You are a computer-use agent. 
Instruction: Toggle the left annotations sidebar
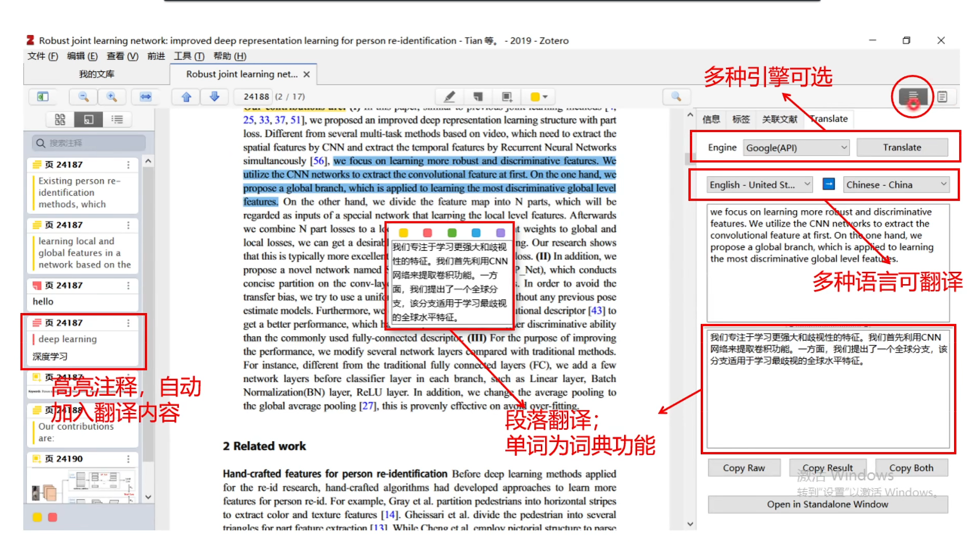(x=43, y=96)
